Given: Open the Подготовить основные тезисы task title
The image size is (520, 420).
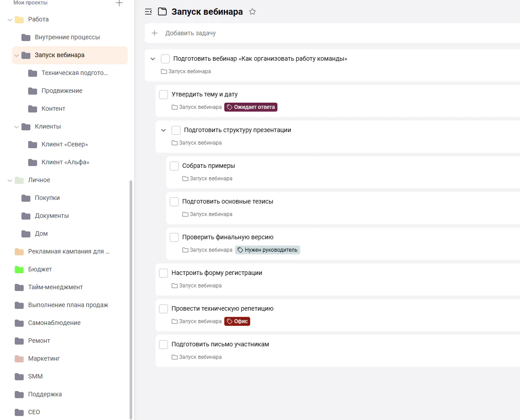Looking at the screenshot, I should (227, 202).
